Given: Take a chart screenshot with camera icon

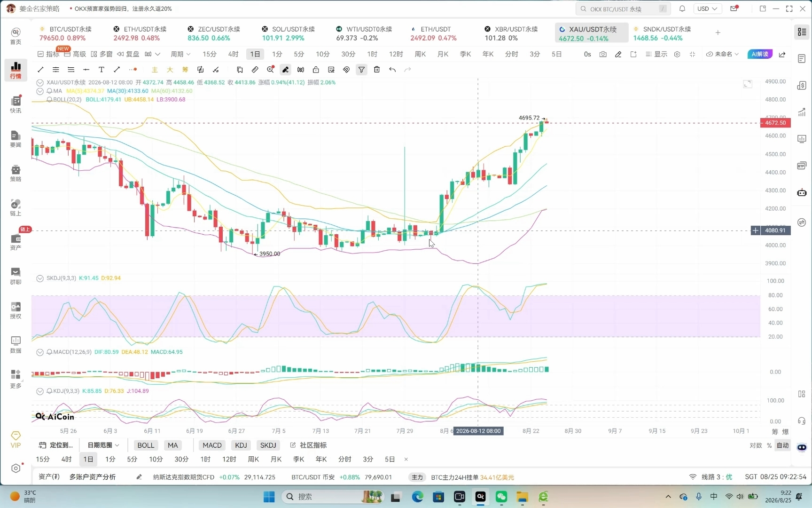Looking at the screenshot, I should (603, 54).
